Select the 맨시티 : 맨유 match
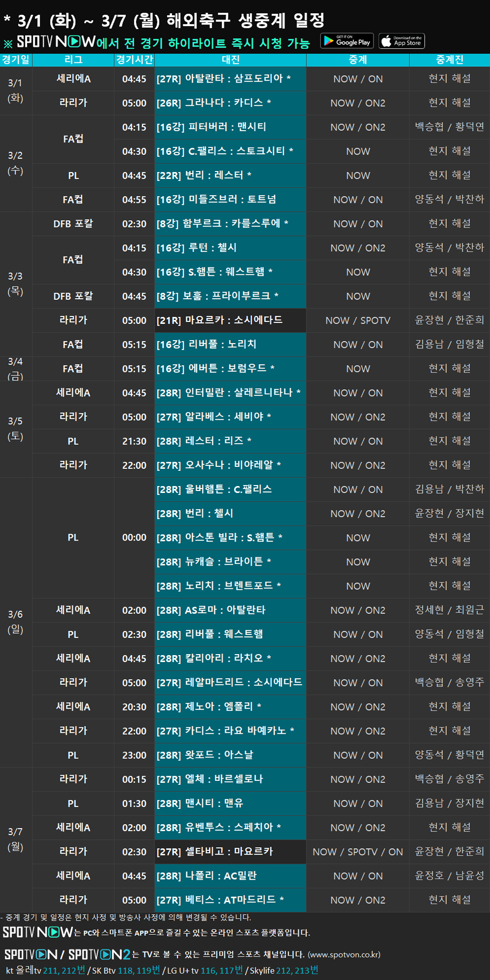Image resolution: width=490 pixels, height=980 pixels. (x=230, y=804)
